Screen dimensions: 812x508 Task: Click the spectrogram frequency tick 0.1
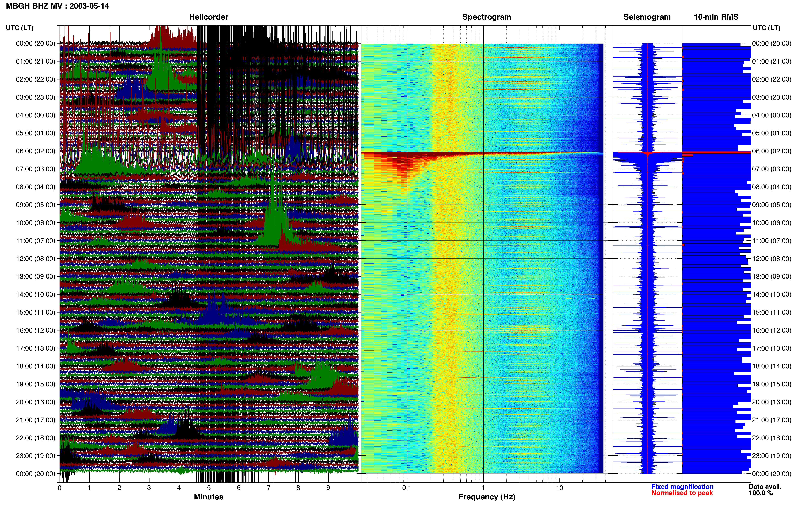point(407,488)
